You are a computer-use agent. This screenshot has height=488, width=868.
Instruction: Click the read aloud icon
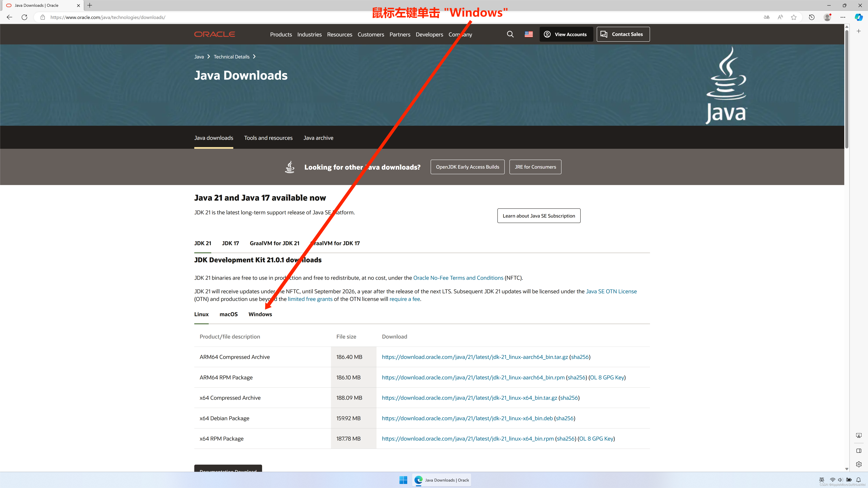780,17
